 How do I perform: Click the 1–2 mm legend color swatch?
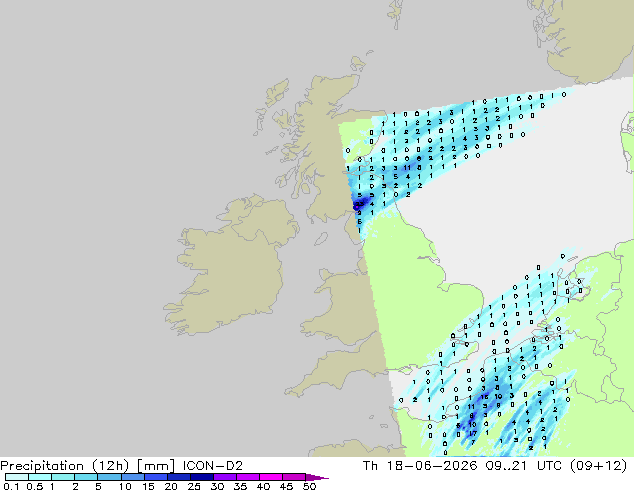tap(63, 477)
